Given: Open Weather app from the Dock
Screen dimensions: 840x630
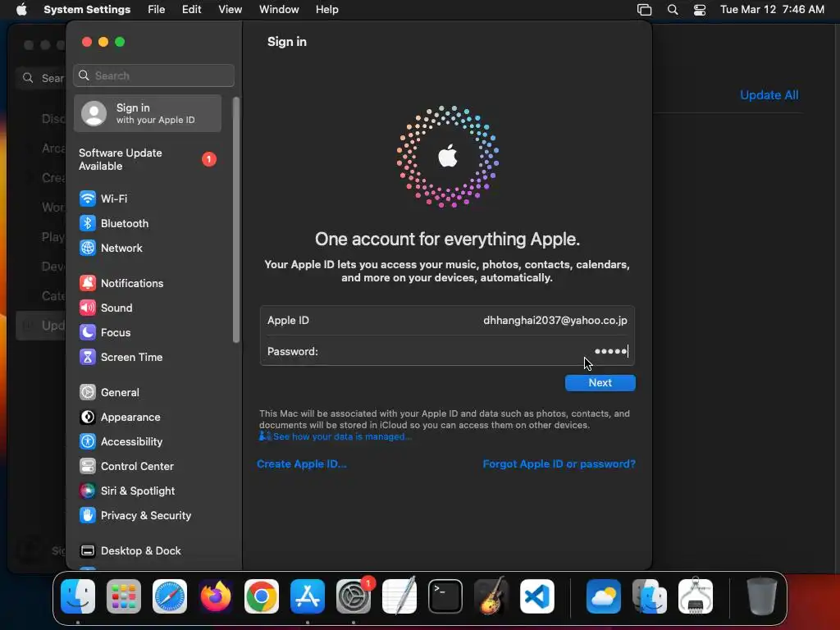Looking at the screenshot, I should 604,596.
